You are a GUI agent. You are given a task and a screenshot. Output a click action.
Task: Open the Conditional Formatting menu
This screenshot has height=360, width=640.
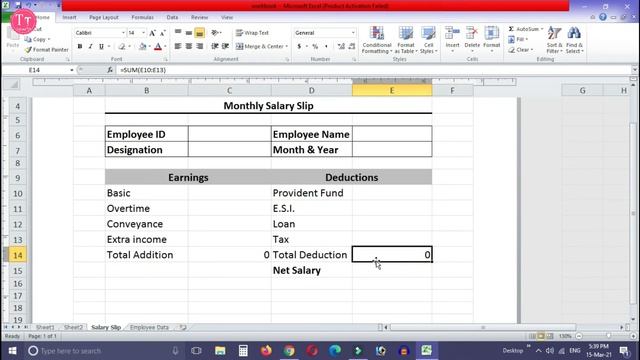click(x=376, y=40)
